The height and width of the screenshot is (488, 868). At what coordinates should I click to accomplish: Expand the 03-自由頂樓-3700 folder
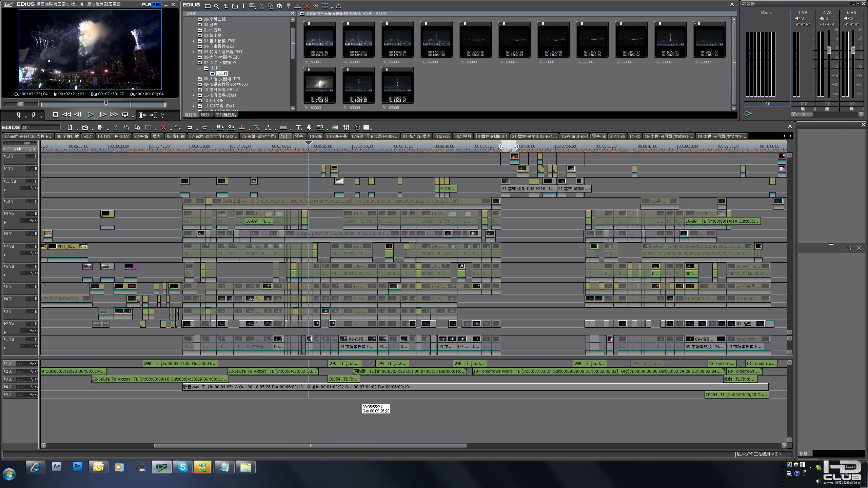[x=194, y=41]
